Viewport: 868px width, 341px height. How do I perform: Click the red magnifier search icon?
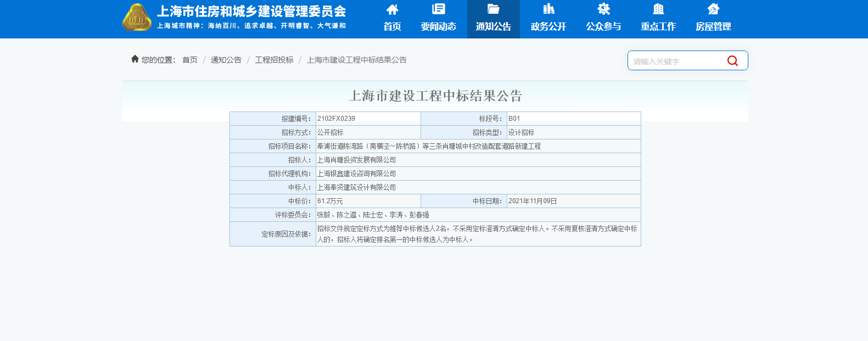coord(732,61)
